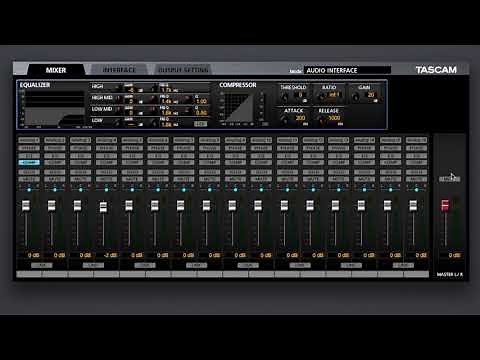
Task: Mute channel 5
Action: [x=132, y=179]
